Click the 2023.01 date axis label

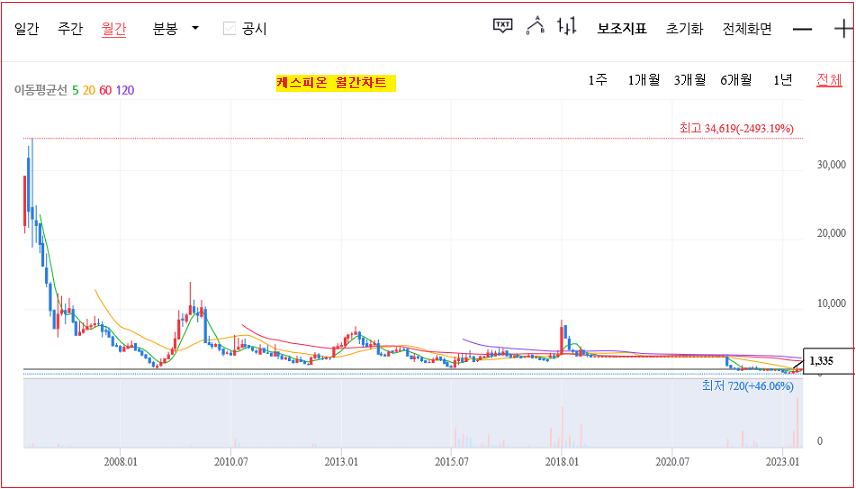click(782, 462)
